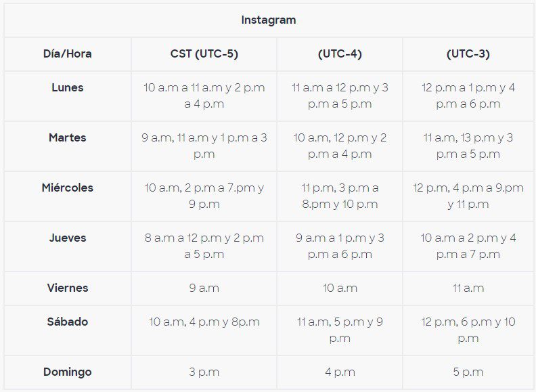Select the Domingo row label
The image size is (536, 392).
tap(68, 372)
